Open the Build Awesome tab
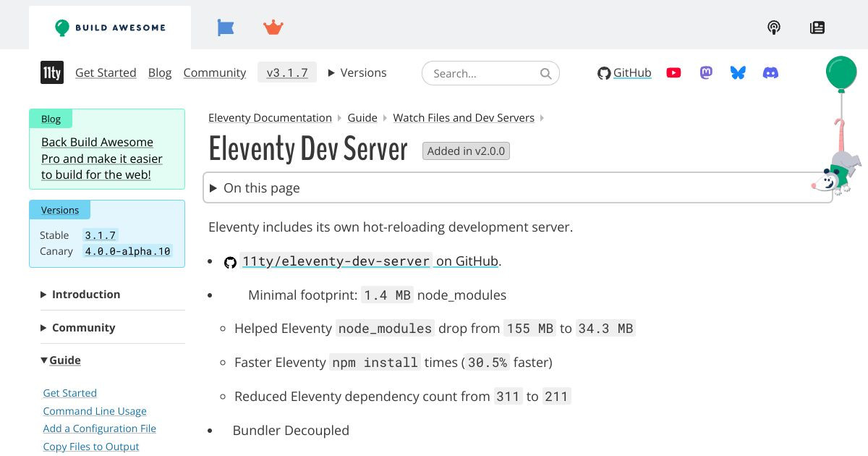Screen dimensions: 868x456 pos(110,28)
